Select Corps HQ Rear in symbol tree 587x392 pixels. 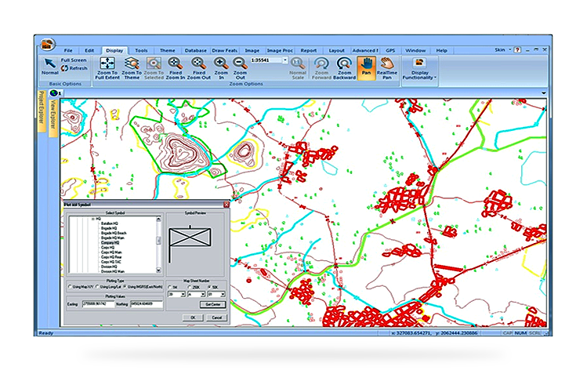click(111, 257)
